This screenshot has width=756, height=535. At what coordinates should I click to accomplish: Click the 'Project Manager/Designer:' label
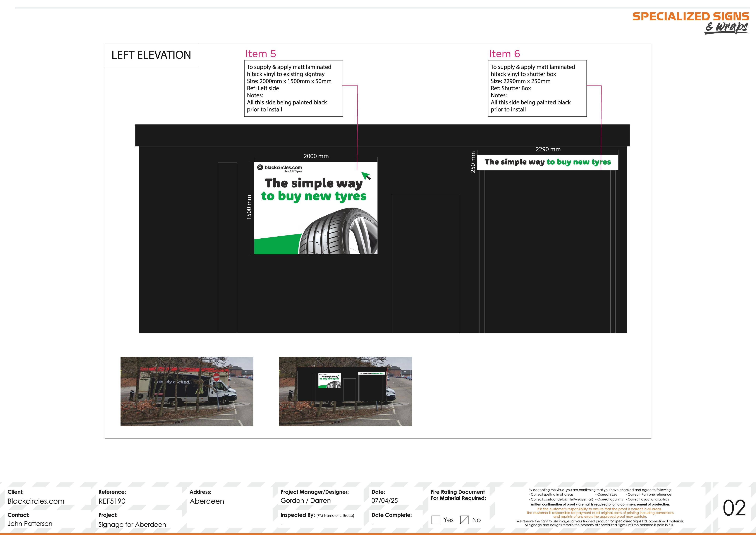(315, 492)
